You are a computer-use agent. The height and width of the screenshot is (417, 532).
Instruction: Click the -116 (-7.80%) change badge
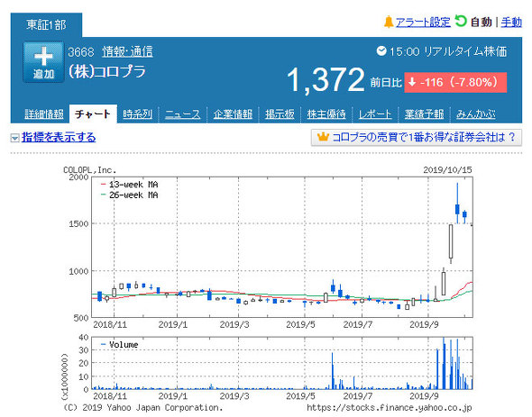(455, 82)
